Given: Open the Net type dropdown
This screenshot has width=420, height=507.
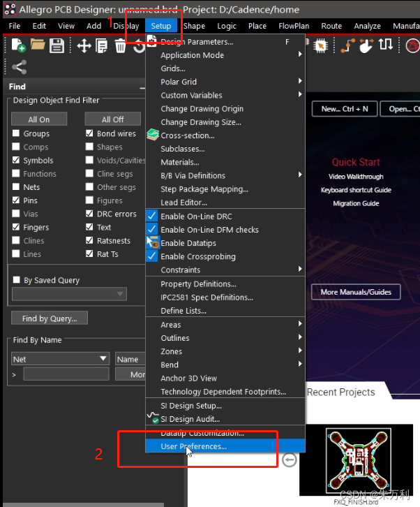Looking at the screenshot, I should coord(61,359).
